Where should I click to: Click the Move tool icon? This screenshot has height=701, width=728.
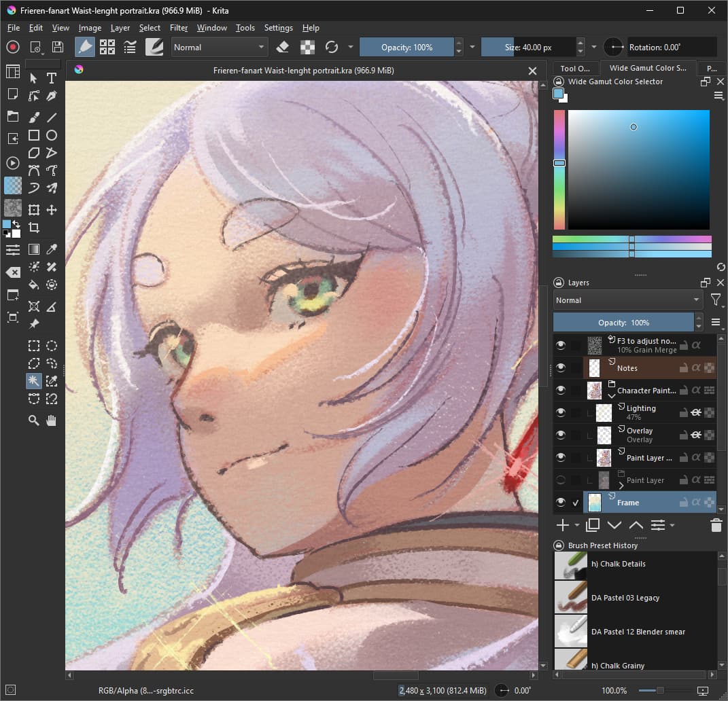(52, 210)
